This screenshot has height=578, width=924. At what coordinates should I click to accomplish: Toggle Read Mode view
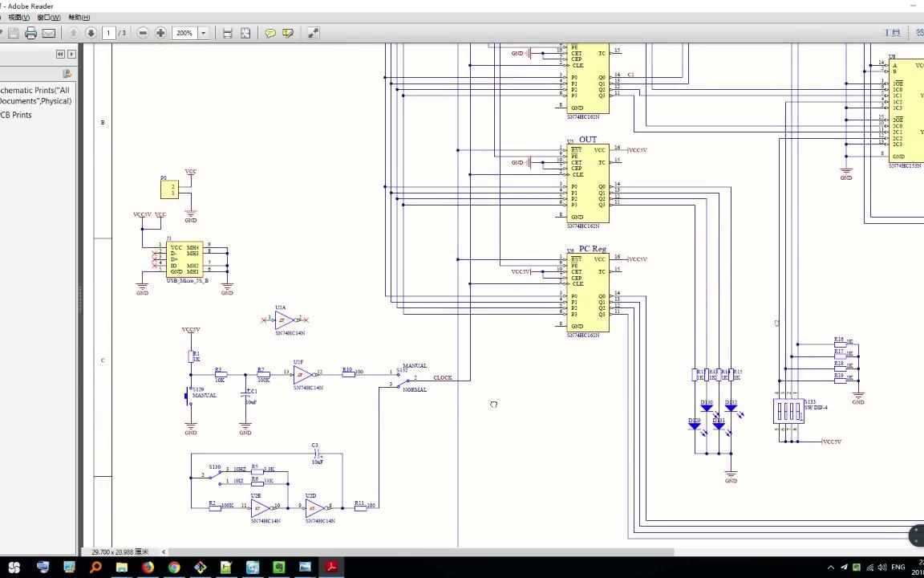[x=313, y=33]
